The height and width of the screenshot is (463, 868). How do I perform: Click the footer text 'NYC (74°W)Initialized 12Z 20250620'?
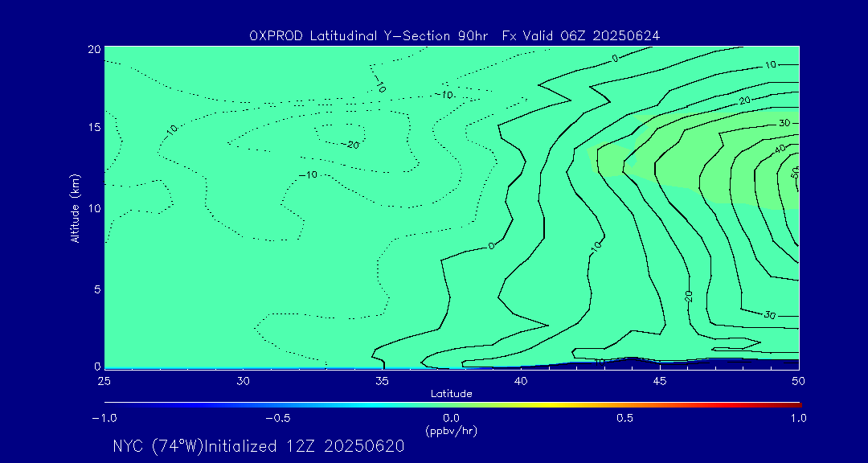(x=259, y=446)
